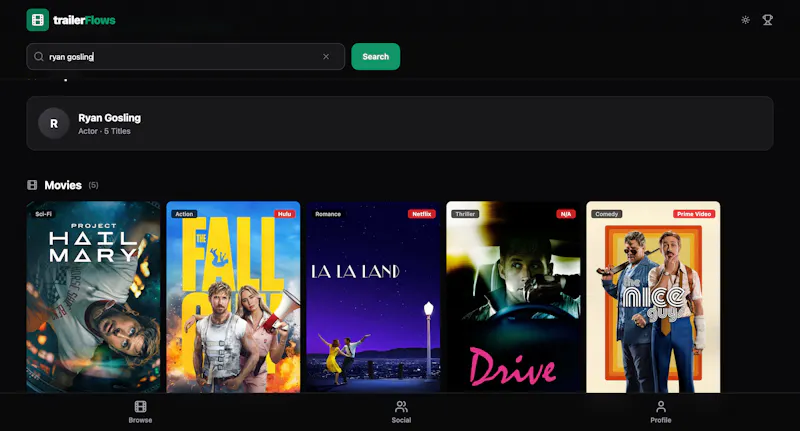This screenshot has width=800, height=431.
Task: Click the Romance genre tag
Action: tap(328, 214)
